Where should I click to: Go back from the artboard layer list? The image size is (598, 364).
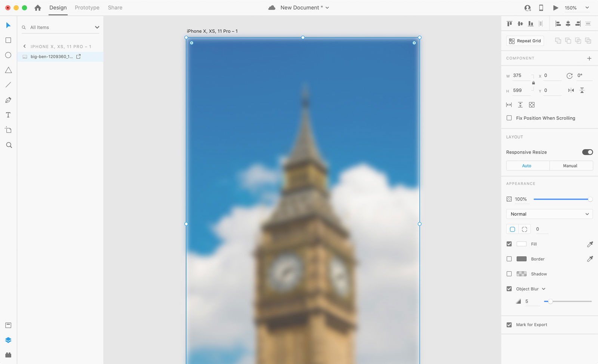click(x=25, y=47)
